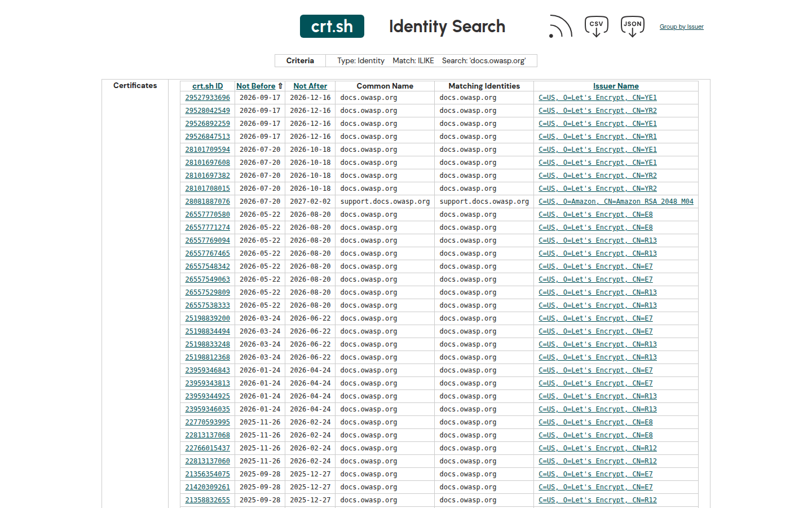The width and height of the screenshot is (812, 508).
Task: Open certificate ID 28101709594
Action: click(x=208, y=150)
